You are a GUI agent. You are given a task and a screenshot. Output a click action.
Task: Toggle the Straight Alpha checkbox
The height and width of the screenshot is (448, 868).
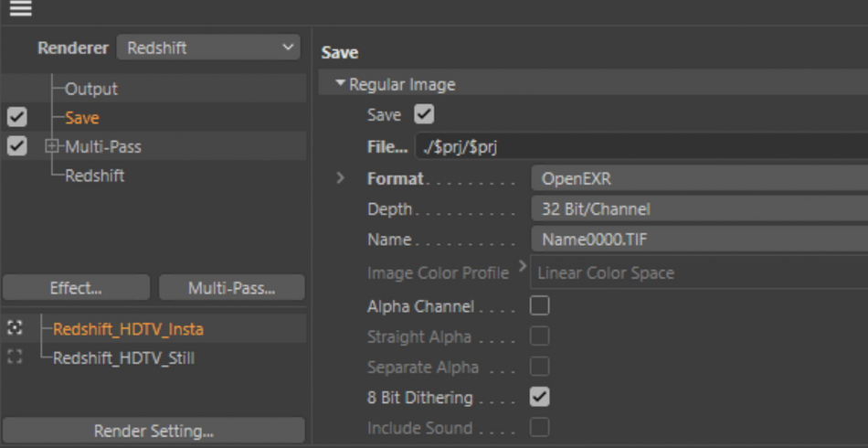point(540,336)
